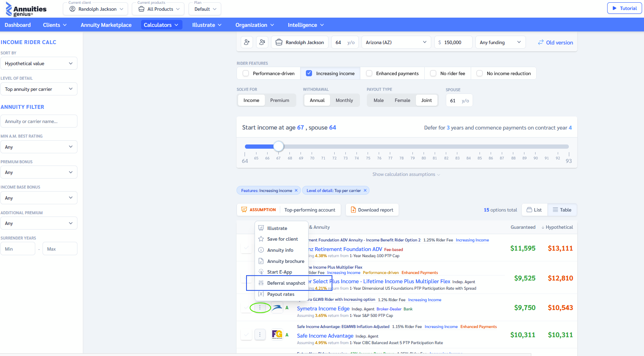The width and height of the screenshot is (644, 356).
Task: Enable the No income reduction checkbox
Action: coord(480,73)
